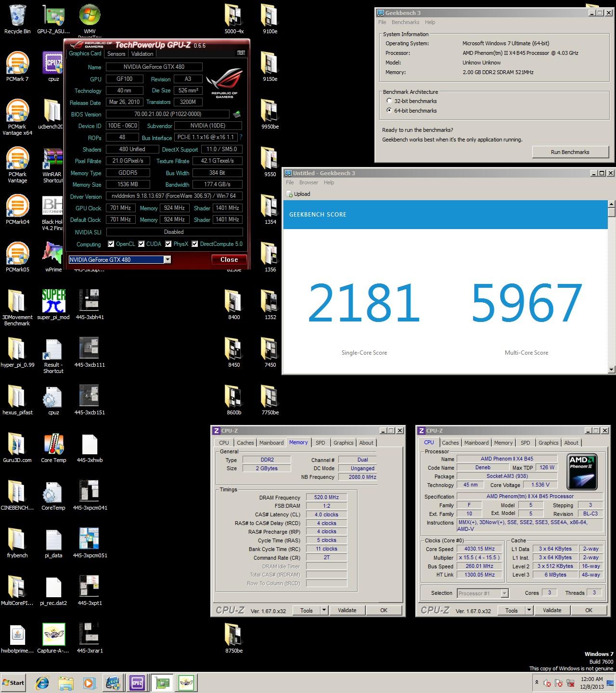Open Internet Explorer from the taskbar
This screenshot has height=693, width=616.
coord(43,682)
